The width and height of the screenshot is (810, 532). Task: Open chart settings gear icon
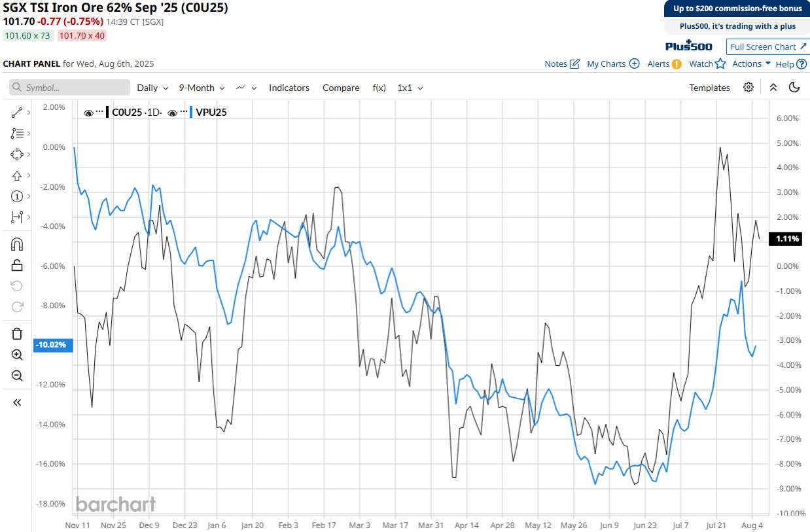[748, 88]
